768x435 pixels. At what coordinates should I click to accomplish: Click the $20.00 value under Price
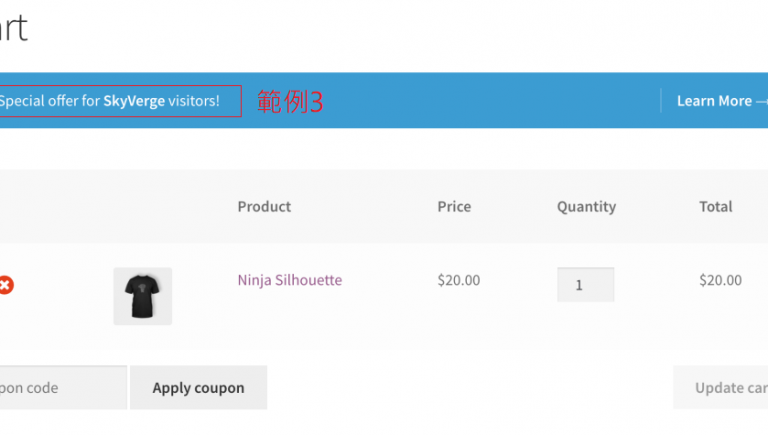(458, 280)
